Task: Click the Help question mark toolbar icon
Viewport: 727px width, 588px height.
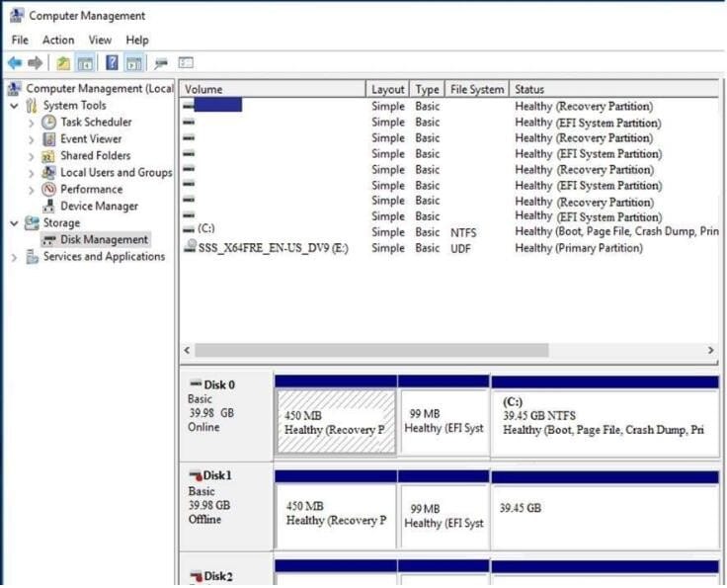Action: (112, 63)
